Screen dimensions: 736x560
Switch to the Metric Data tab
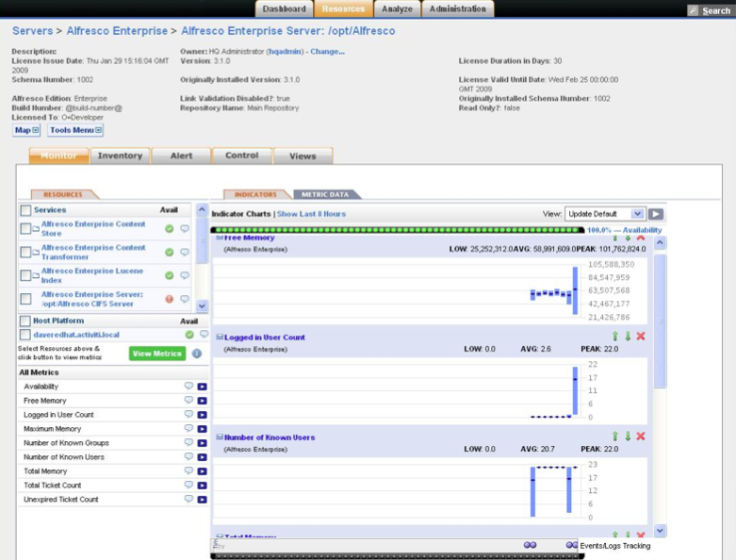click(325, 194)
